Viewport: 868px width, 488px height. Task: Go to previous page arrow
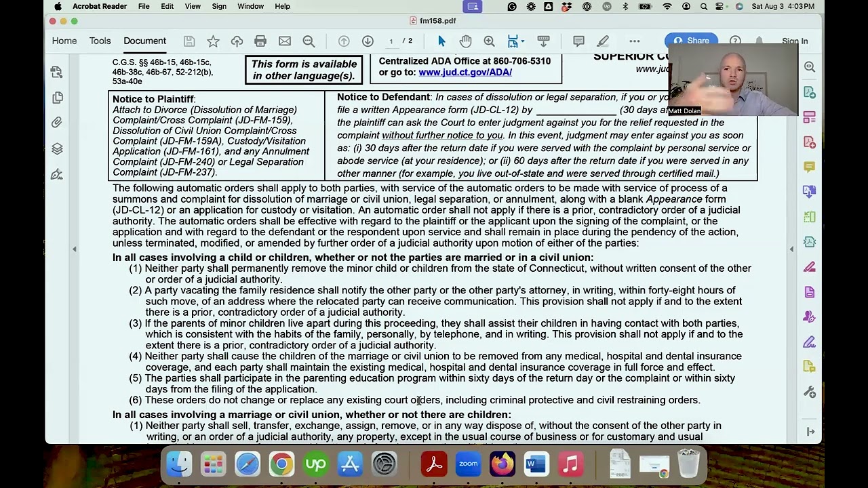tap(344, 41)
